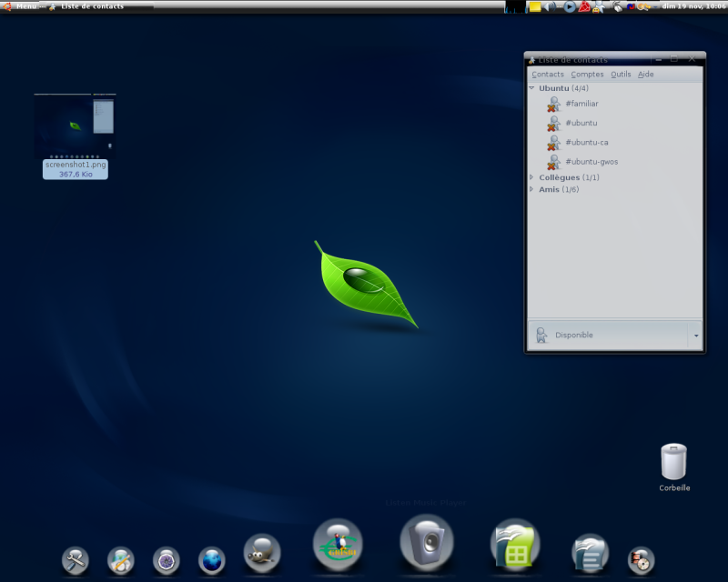Click the orange search key tray icon
Viewport: 728px width, 582px height.
point(644,7)
